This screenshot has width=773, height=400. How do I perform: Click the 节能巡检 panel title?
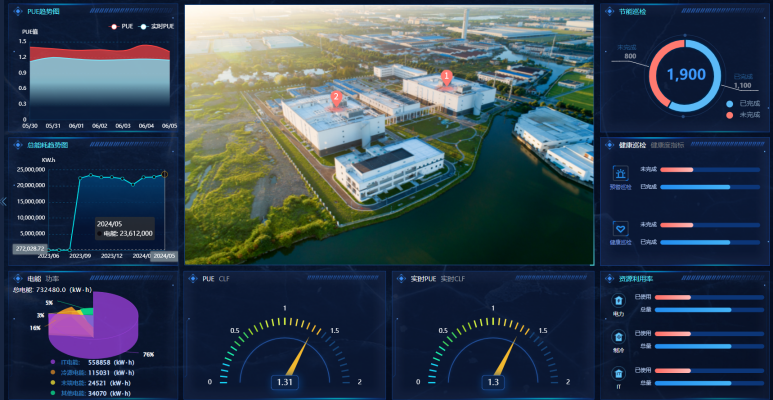(x=632, y=11)
